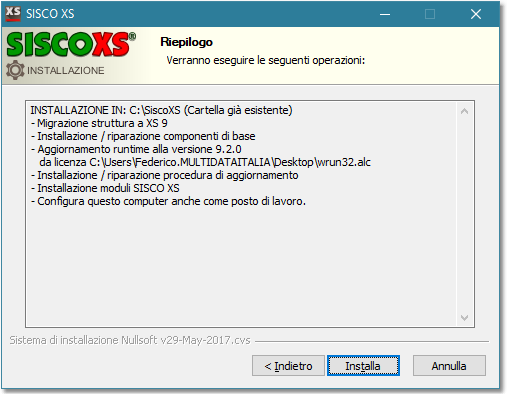Image resolution: width=507 pixels, height=396 pixels.
Task: Click the summary scrollbar down arrow
Action: pos(464,318)
